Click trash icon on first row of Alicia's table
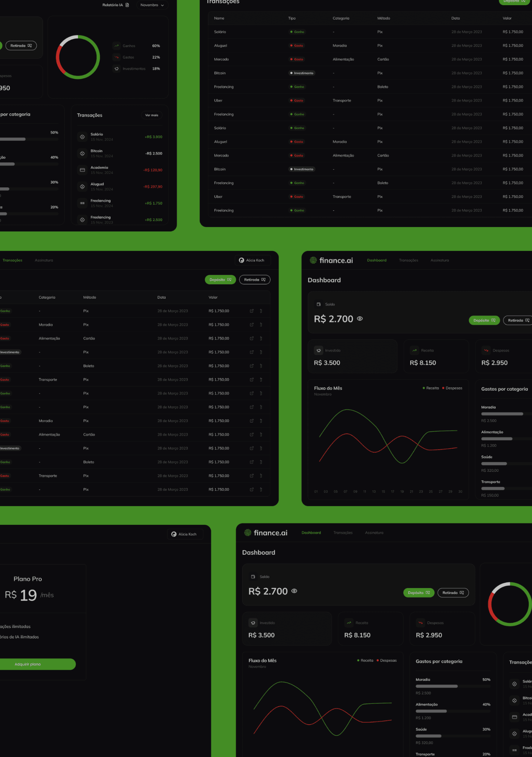The image size is (532, 757). tap(261, 311)
